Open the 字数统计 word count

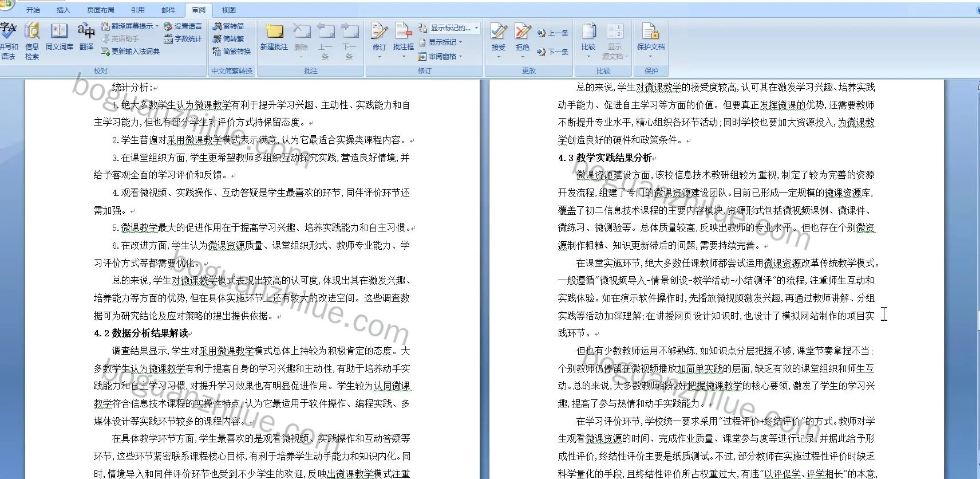183,39
